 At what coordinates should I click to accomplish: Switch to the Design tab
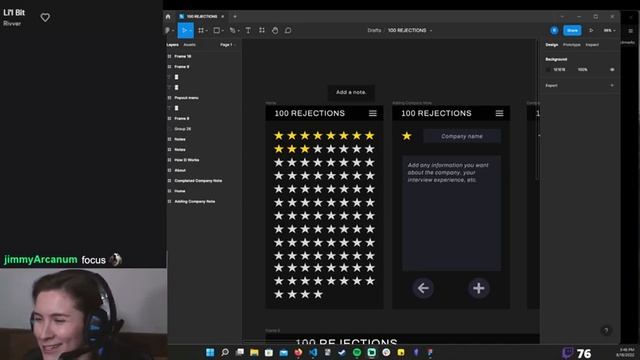551,44
